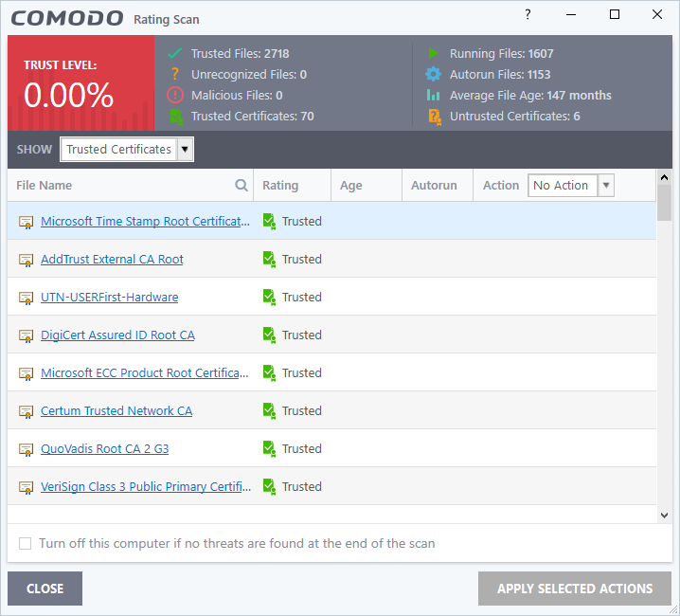
Task: Sort by the Autorun column header
Action: coord(434,186)
